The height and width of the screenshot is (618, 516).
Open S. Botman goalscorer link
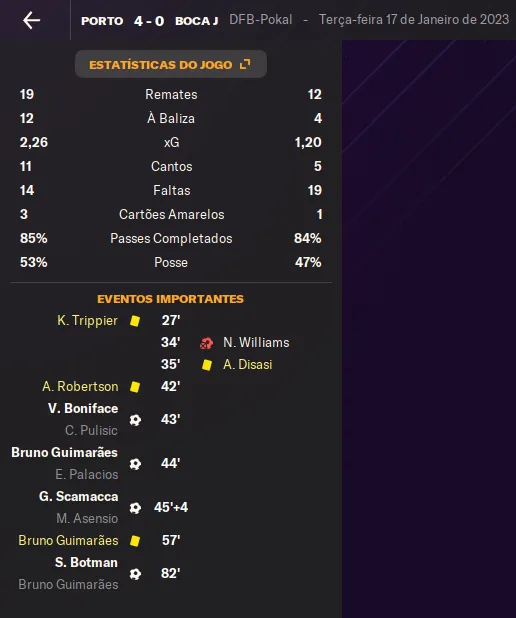pyautogui.click(x=86, y=562)
